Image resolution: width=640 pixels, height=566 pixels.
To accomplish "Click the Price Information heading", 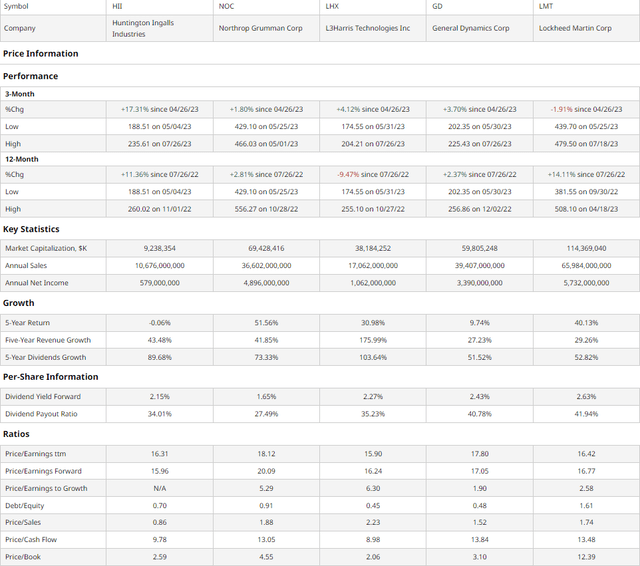I will pos(40,53).
